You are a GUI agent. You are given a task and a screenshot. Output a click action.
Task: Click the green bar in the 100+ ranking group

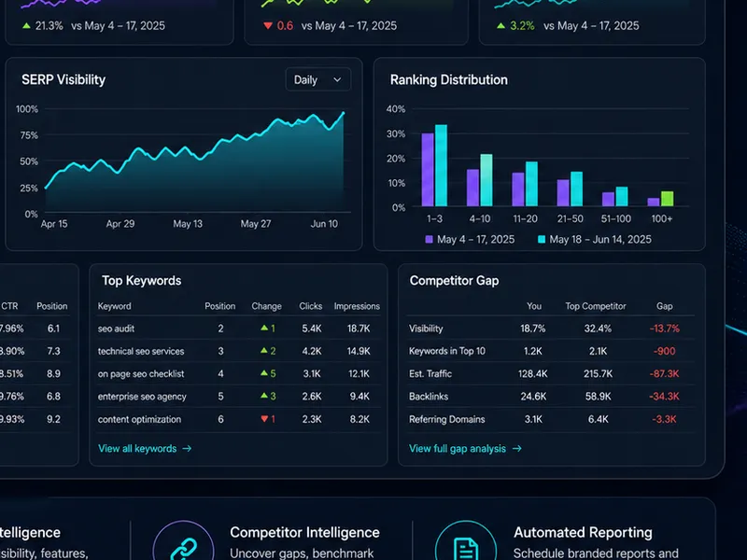pos(667,199)
